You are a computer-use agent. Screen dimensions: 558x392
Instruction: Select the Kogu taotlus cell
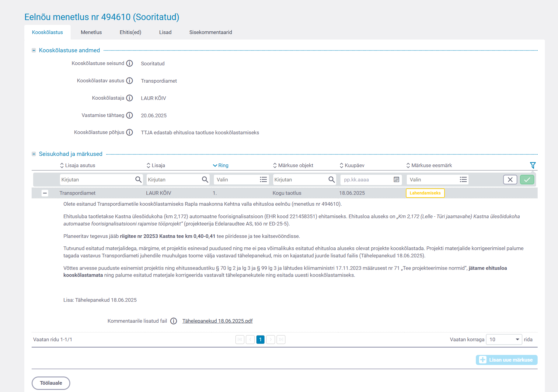click(x=287, y=193)
